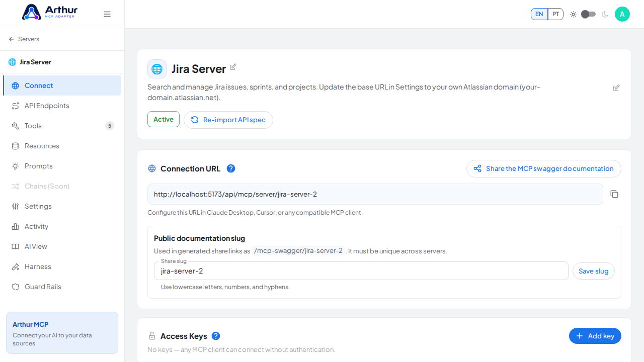
Task: Click 'Configure this URL in Claude Desktop' hint text
Action: (x=255, y=213)
